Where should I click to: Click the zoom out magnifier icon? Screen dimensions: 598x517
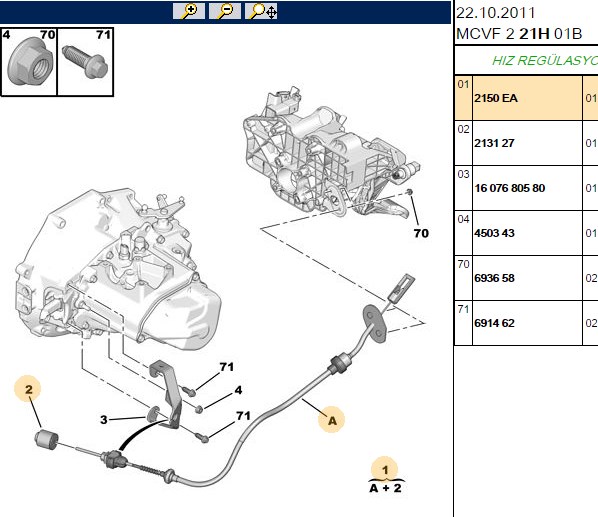(225, 11)
